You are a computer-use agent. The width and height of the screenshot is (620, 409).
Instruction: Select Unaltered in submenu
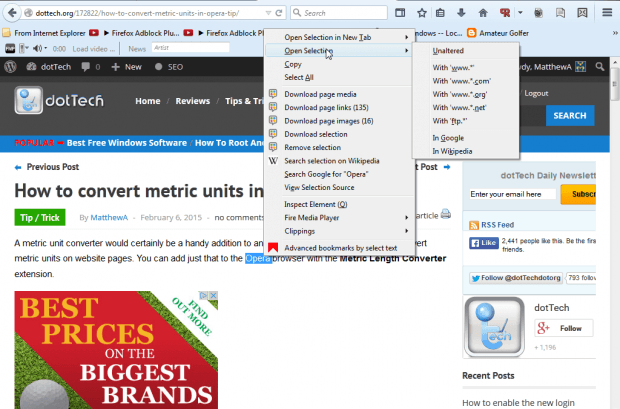pyautogui.click(x=466, y=51)
